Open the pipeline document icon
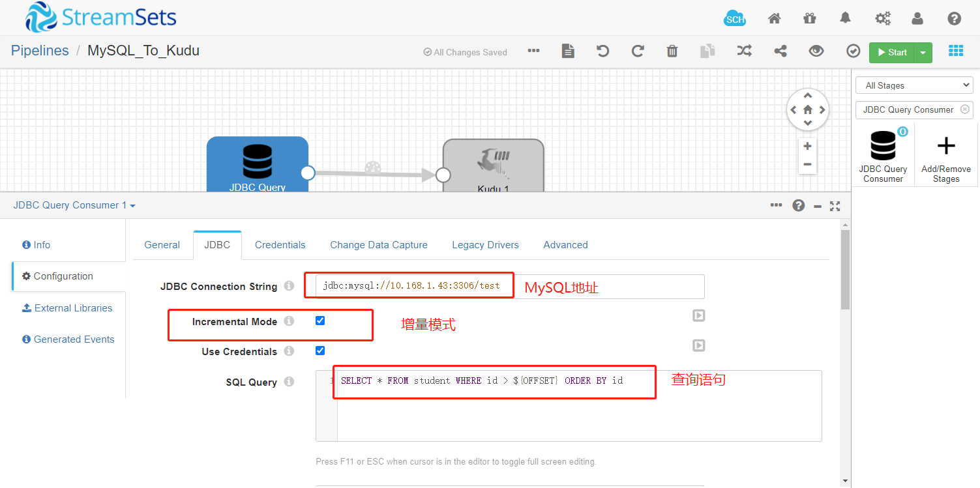The width and height of the screenshot is (980, 488). point(569,51)
